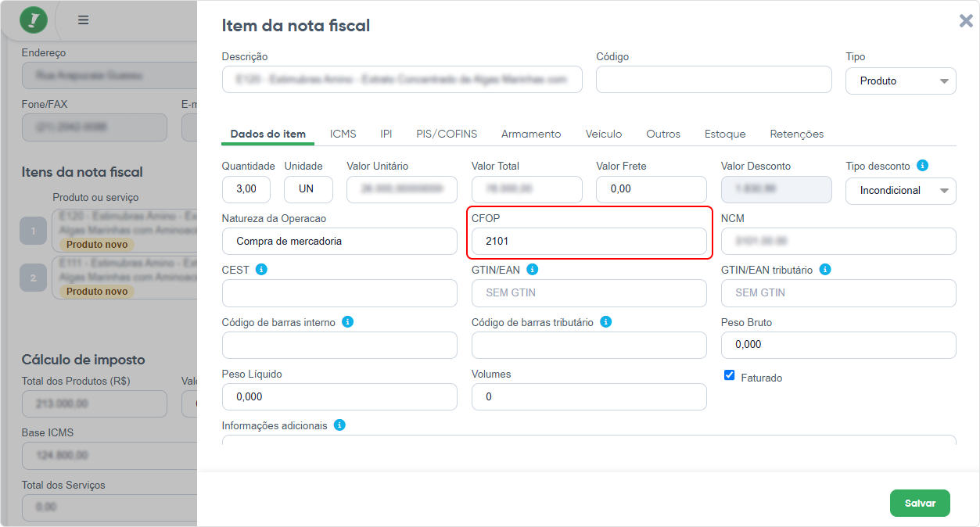Screen dimensions: 980x527
Task: Select item 2 in background invoice list
Action: (34, 278)
